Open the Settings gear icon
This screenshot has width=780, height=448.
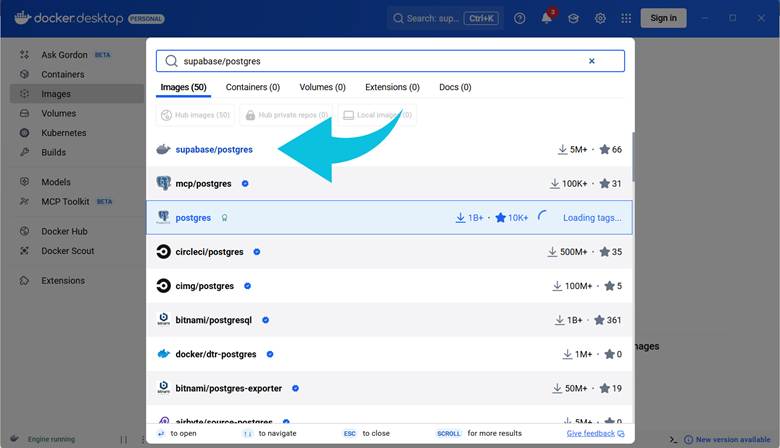pyautogui.click(x=600, y=18)
